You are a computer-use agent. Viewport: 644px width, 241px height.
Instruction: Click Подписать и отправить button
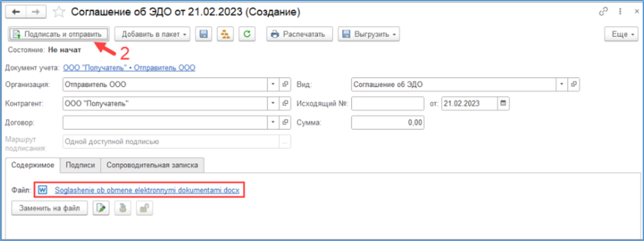tap(59, 34)
